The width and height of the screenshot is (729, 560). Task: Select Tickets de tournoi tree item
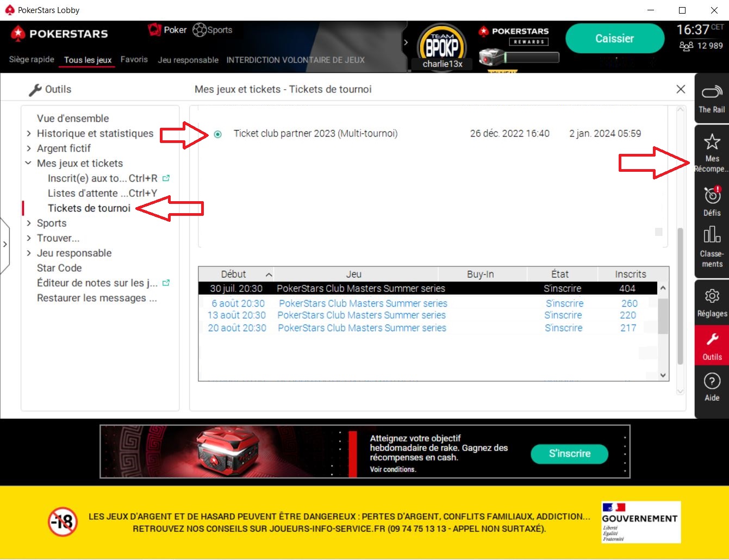pos(89,208)
